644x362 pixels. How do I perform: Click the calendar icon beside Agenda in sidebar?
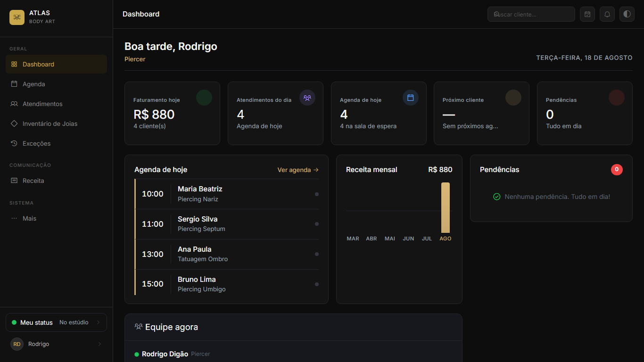(14, 84)
